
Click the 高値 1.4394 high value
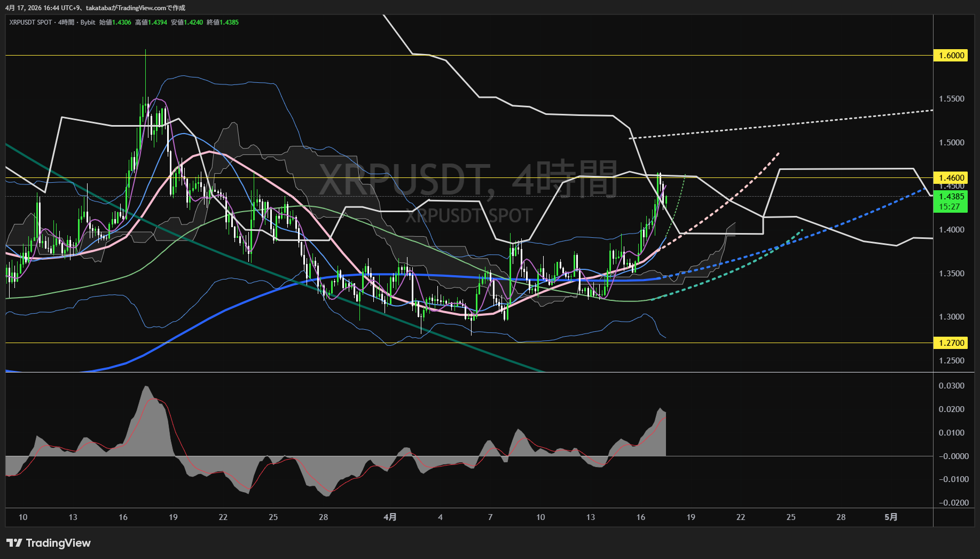click(151, 22)
